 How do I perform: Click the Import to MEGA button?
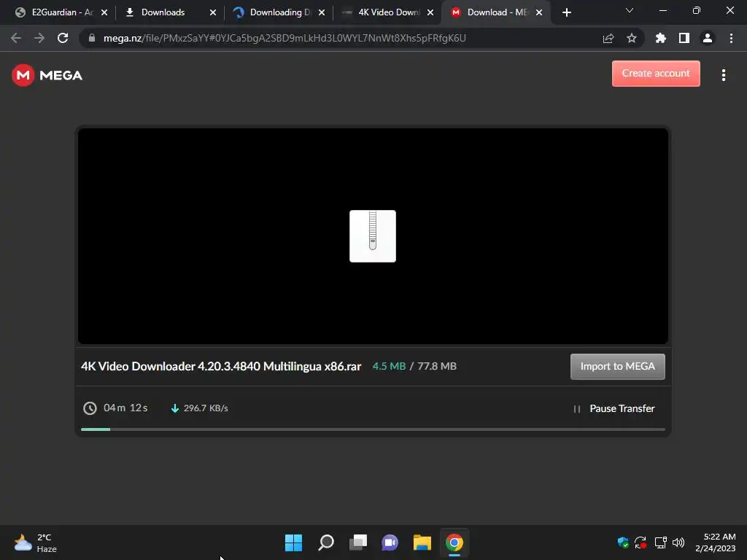(x=617, y=366)
